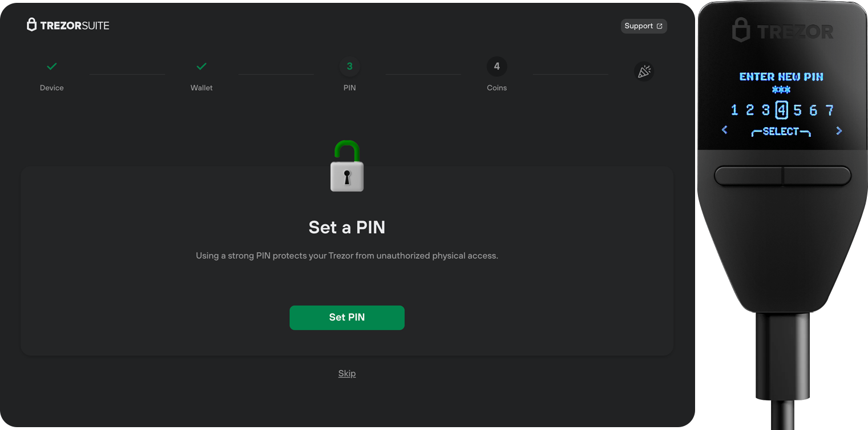
Task: Click the external link icon in Support
Action: 660,26
